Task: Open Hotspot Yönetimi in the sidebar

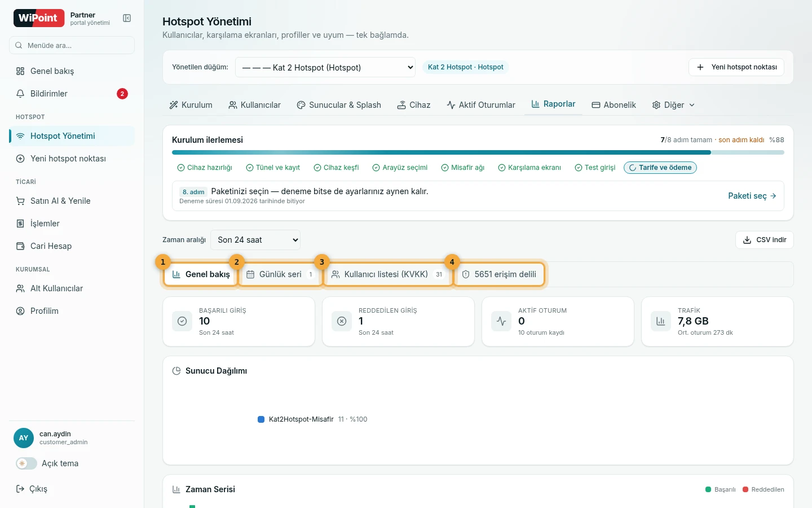Action: point(72,136)
